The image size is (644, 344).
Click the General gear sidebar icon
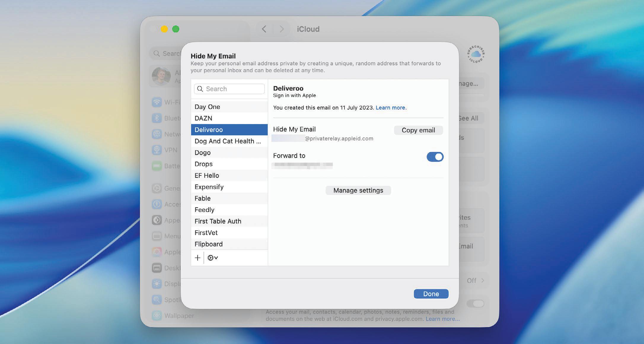tap(157, 188)
